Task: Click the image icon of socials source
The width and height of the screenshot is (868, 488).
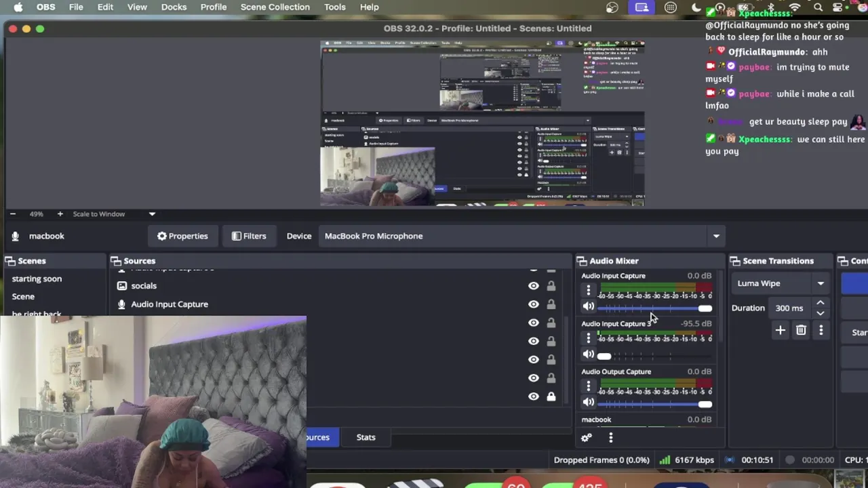Action: (122, 286)
